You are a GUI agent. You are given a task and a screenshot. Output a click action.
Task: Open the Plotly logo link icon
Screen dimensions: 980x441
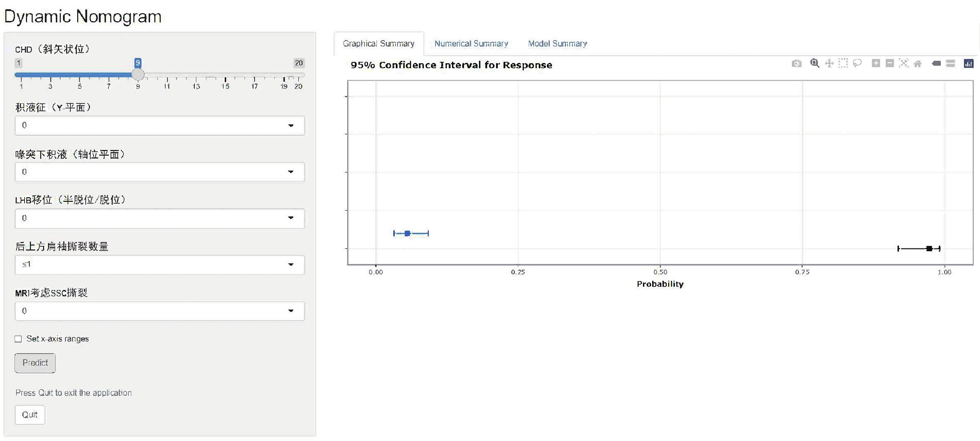pyautogui.click(x=969, y=64)
